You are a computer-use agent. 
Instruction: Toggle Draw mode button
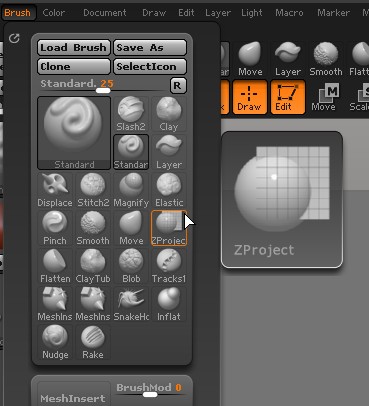(x=250, y=97)
